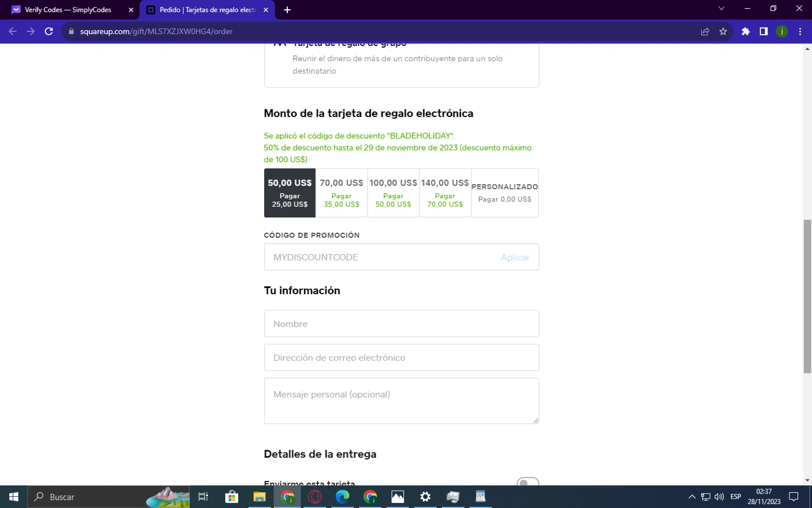Expand the tab search chevron
This screenshot has height=508, width=812.
721,9
